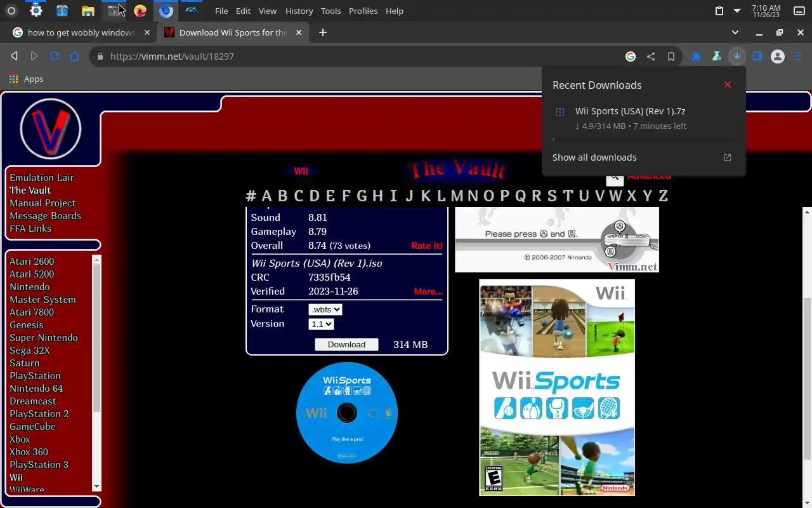The height and width of the screenshot is (508, 812).
Task: Click the Vimm's Lair V logo
Action: click(51, 129)
